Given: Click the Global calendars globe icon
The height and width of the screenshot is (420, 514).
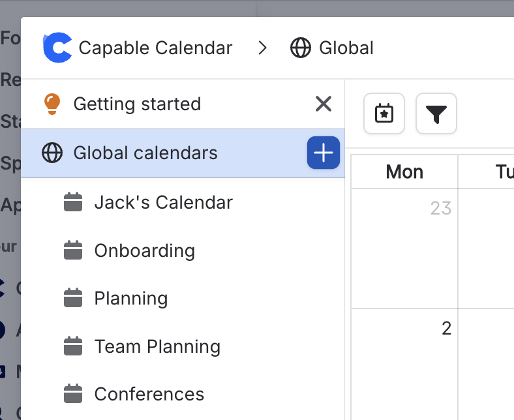Looking at the screenshot, I should tap(52, 153).
